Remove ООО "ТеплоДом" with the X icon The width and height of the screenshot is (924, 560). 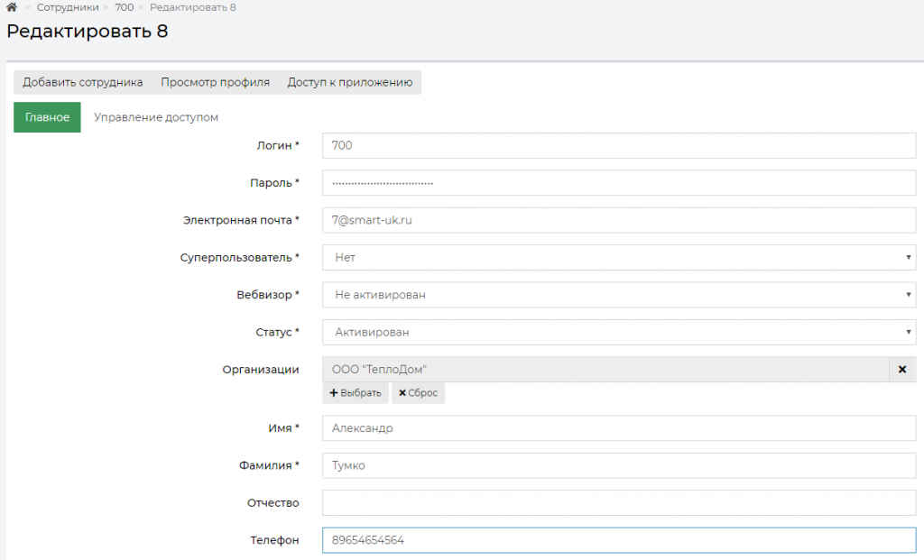coord(901,370)
